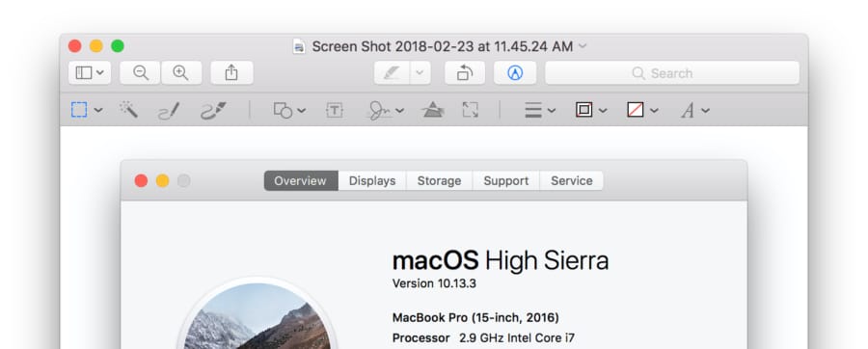Click the MacBook Pro (15-inch, 2016) text
Screen dimensions: 868x349
475,318
